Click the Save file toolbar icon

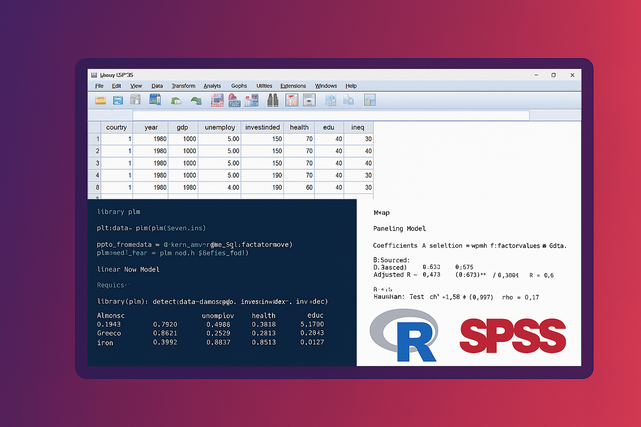[x=120, y=101]
